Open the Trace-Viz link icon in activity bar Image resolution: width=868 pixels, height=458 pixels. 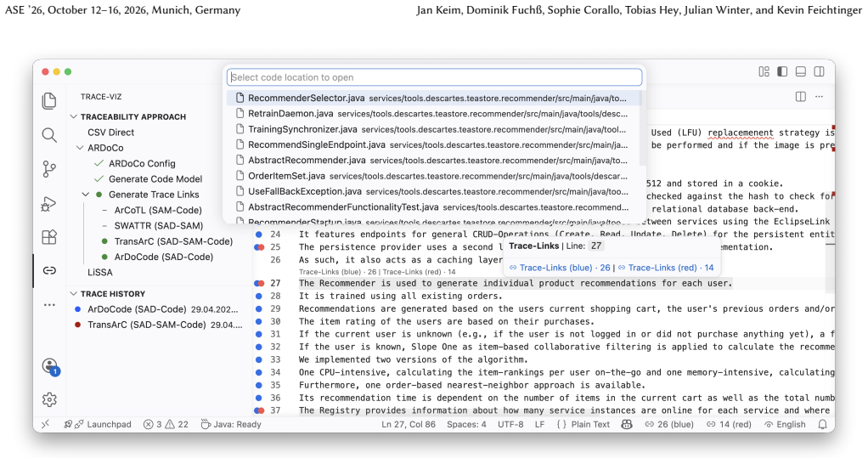pyautogui.click(x=49, y=270)
